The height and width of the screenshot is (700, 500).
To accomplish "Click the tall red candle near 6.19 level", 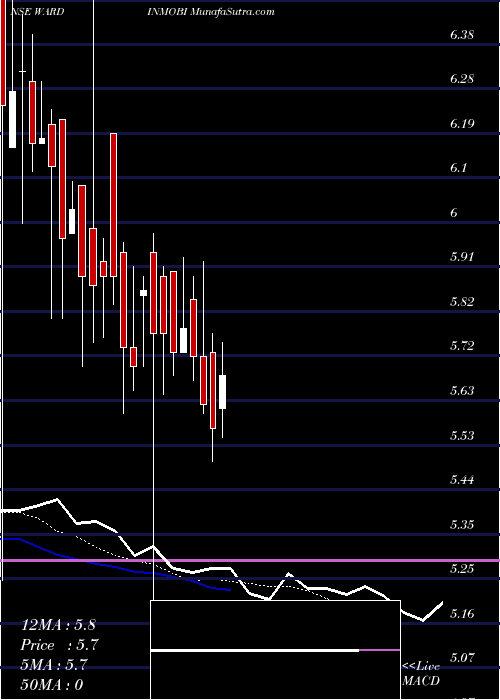I will [113, 205].
